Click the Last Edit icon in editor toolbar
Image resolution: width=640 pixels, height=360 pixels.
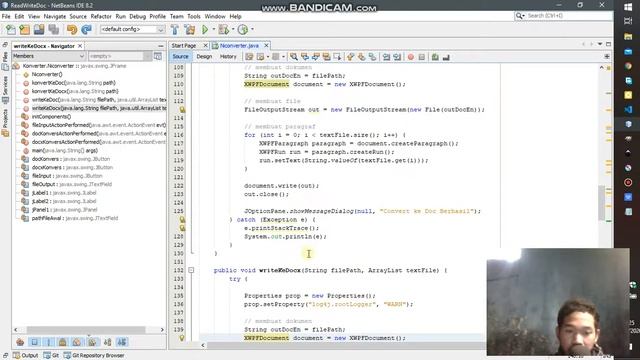[249, 57]
